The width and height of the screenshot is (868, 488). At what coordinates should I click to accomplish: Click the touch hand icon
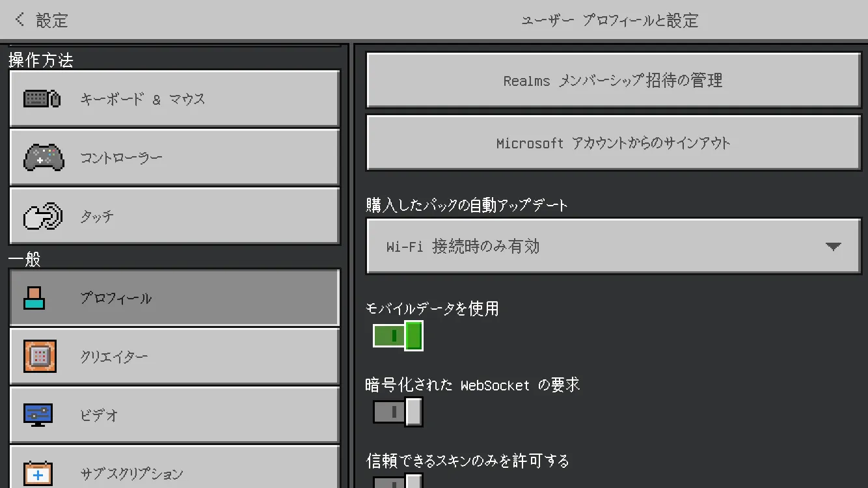click(43, 216)
